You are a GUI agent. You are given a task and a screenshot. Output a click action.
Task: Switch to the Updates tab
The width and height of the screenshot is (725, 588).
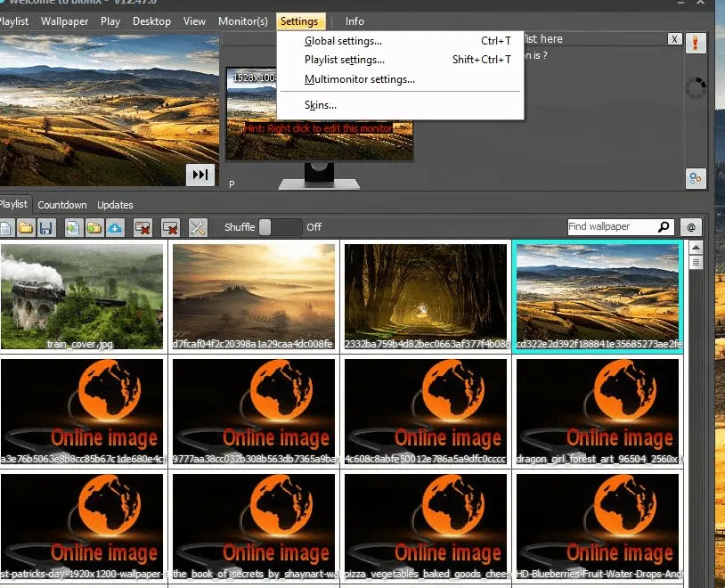click(x=115, y=205)
